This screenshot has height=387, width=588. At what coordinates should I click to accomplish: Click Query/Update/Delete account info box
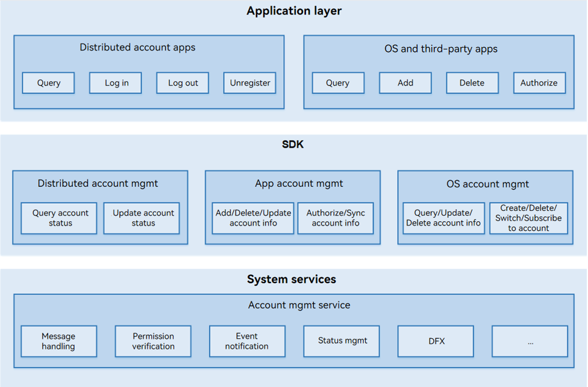click(444, 218)
